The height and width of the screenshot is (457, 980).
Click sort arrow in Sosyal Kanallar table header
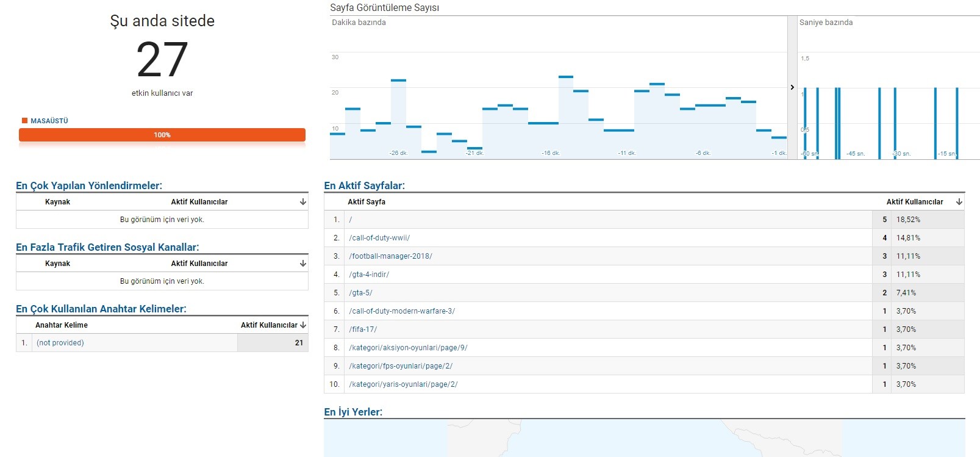(303, 264)
